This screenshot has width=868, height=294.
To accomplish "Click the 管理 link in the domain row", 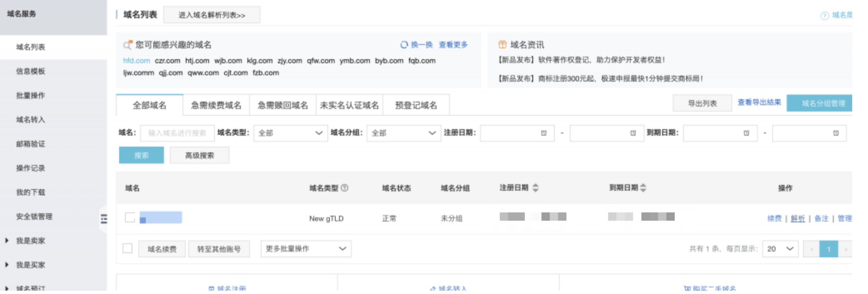I will coord(845,218).
